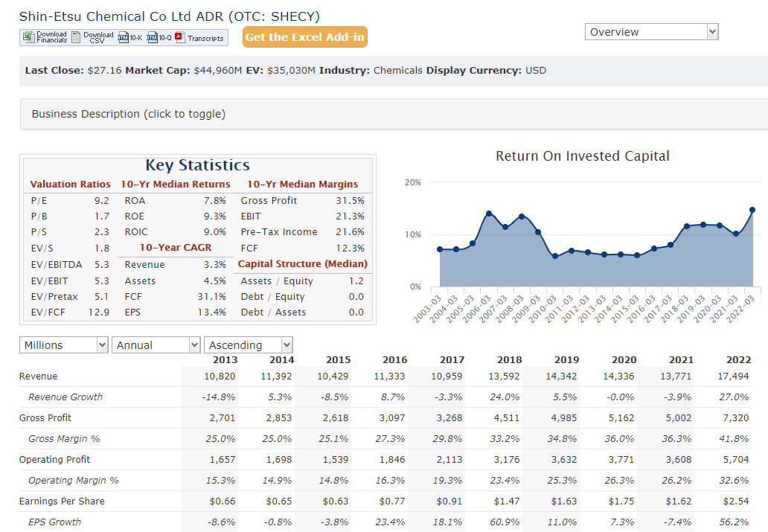Open the 10-Q HTML filing icon
Image resolution: width=768 pixels, height=532 pixels.
(x=153, y=38)
